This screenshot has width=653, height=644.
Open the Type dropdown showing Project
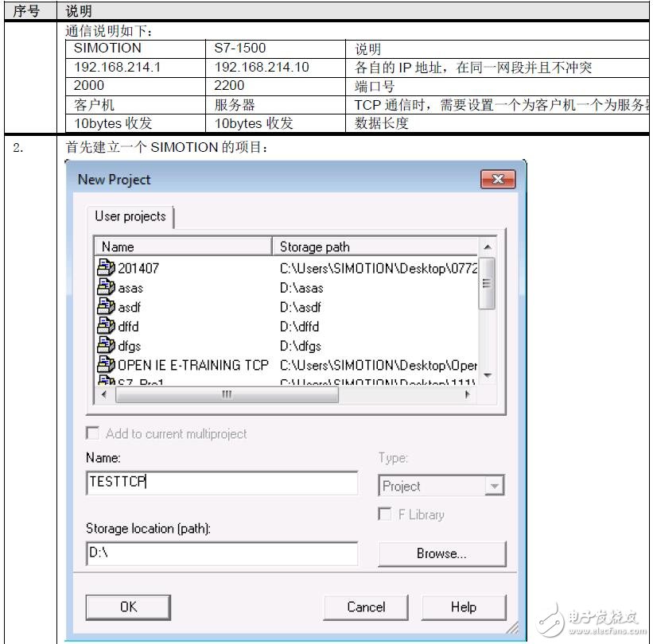coord(496,485)
